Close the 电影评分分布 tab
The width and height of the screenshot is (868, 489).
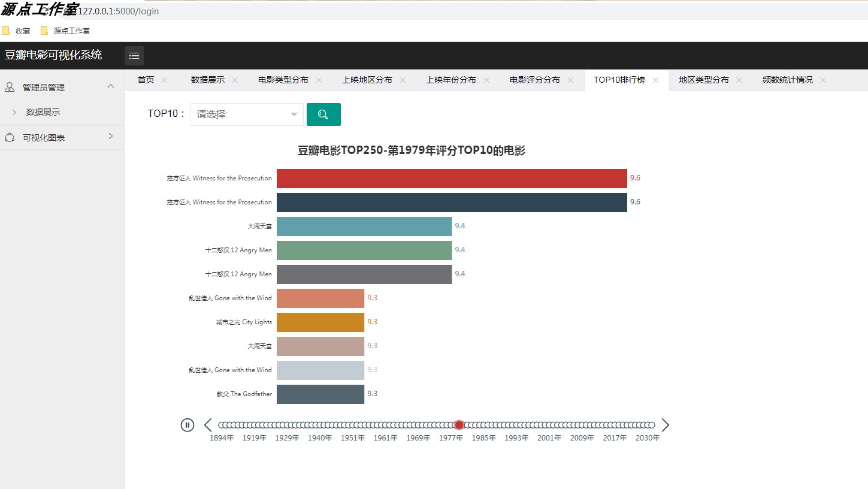(x=570, y=80)
